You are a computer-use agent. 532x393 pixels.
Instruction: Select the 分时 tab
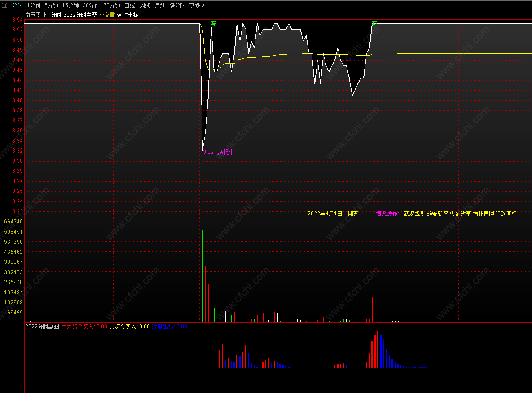pos(18,5)
